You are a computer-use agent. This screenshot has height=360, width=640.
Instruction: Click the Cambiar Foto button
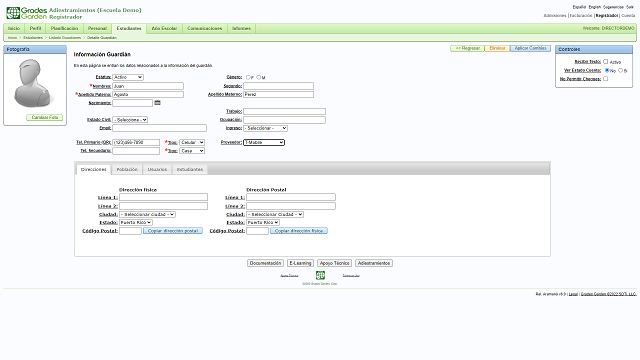(x=44, y=118)
